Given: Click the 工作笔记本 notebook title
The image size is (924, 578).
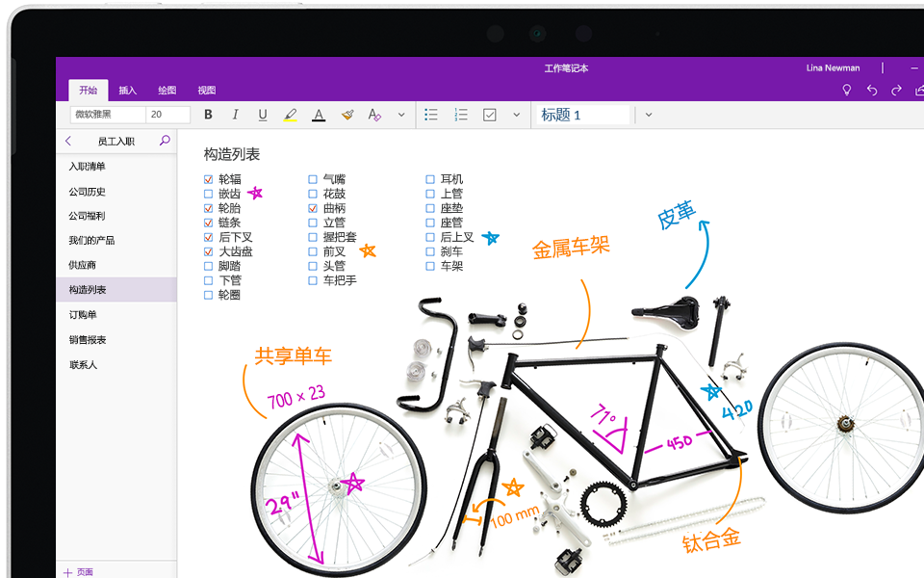Looking at the screenshot, I should pyautogui.click(x=566, y=68).
